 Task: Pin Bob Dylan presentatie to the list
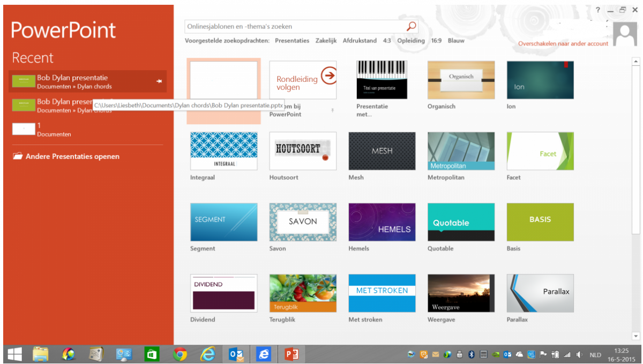tap(159, 81)
